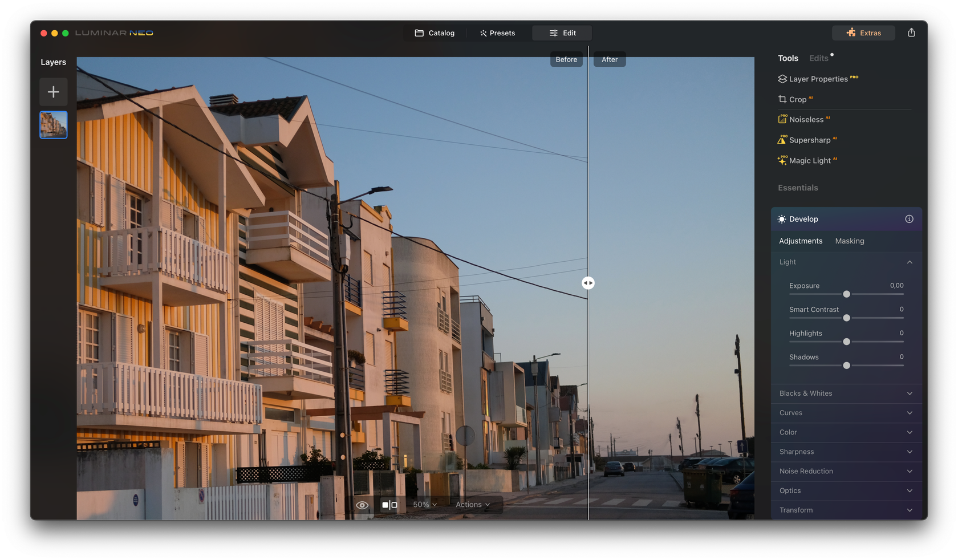Toggle the split comparison view mode

(390, 505)
